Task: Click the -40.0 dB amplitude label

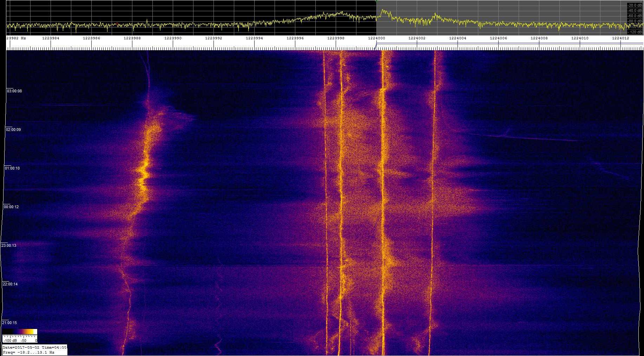Action: [x=635, y=11]
